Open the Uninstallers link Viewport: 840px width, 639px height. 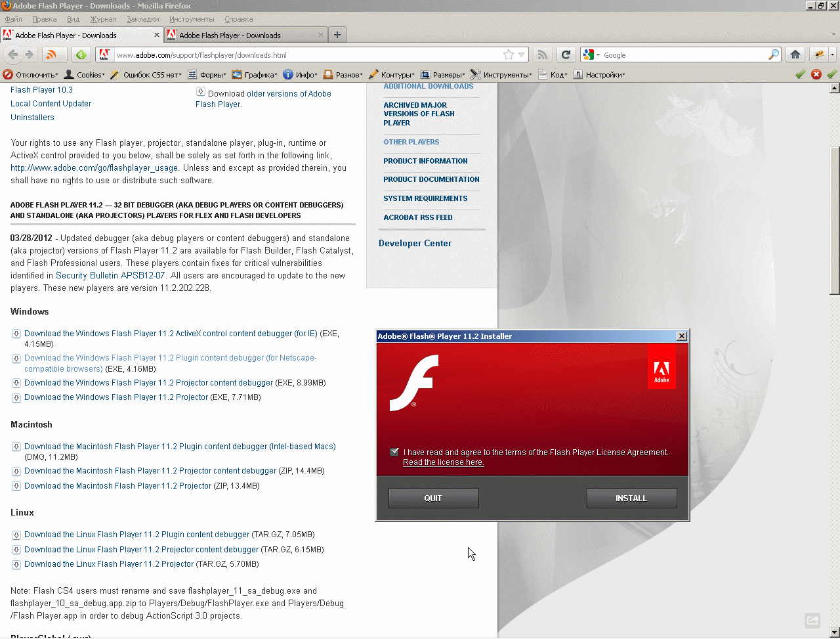tap(32, 118)
